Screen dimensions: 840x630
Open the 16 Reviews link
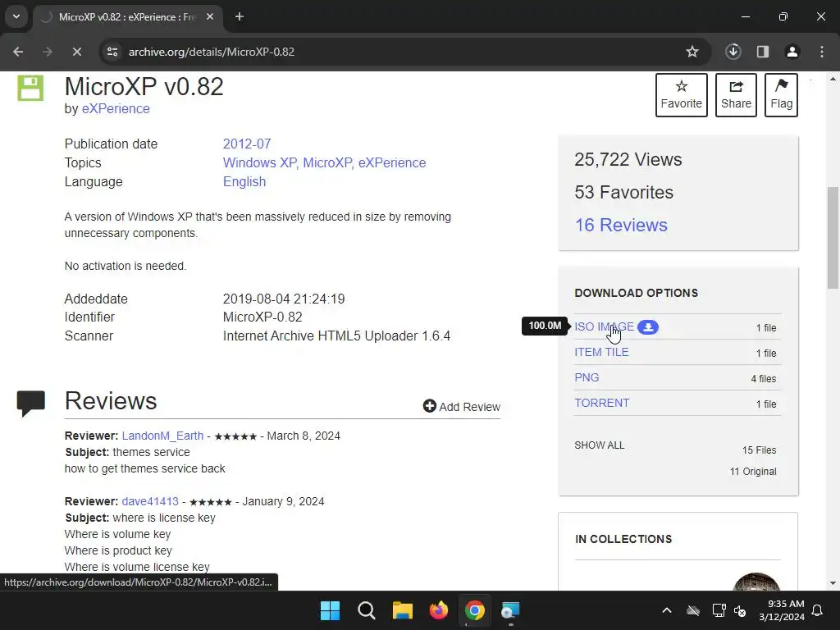[622, 225]
